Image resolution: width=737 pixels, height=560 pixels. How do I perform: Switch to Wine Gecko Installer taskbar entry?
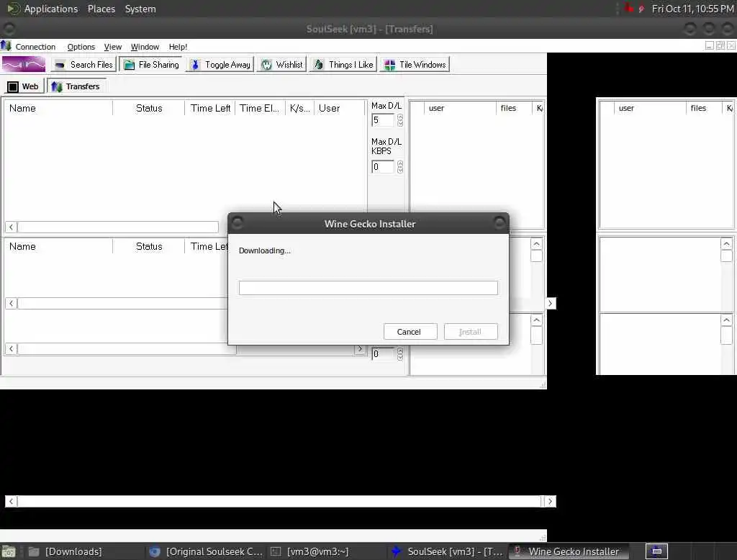[x=568, y=551]
